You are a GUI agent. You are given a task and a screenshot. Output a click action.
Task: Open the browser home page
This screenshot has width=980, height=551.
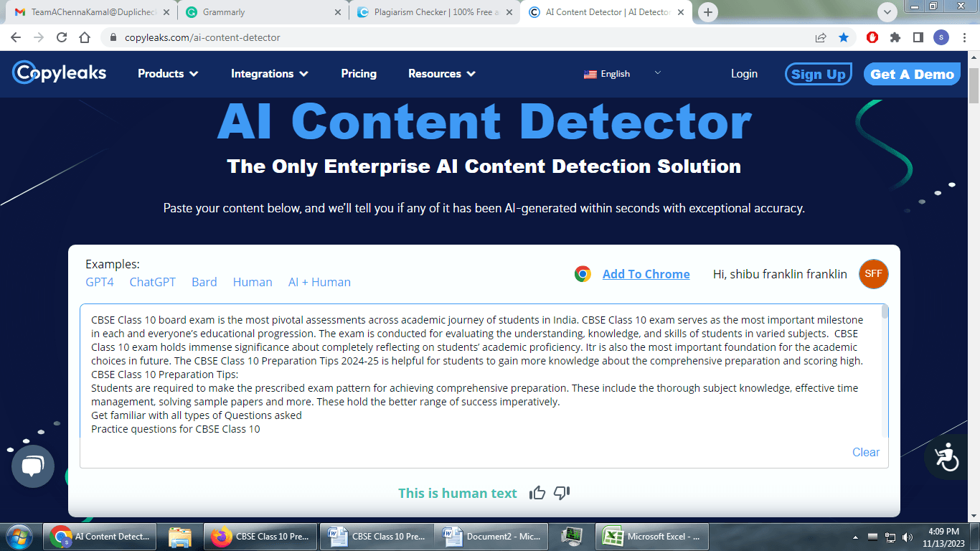(85, 37)
